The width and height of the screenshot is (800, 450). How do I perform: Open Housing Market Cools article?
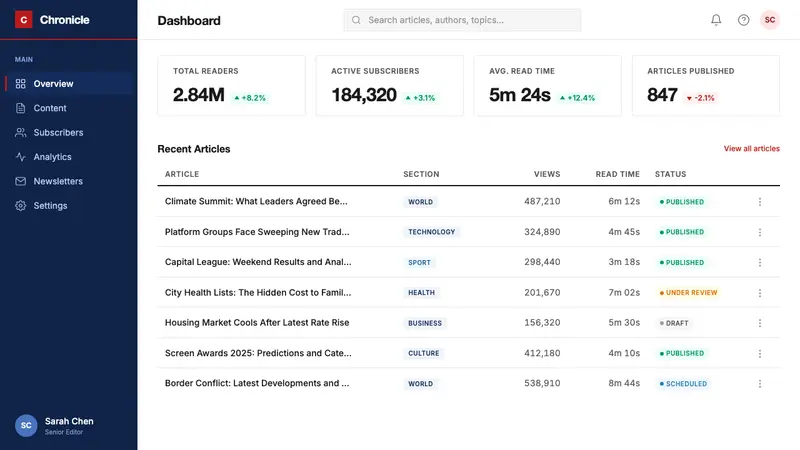point(257,322)
